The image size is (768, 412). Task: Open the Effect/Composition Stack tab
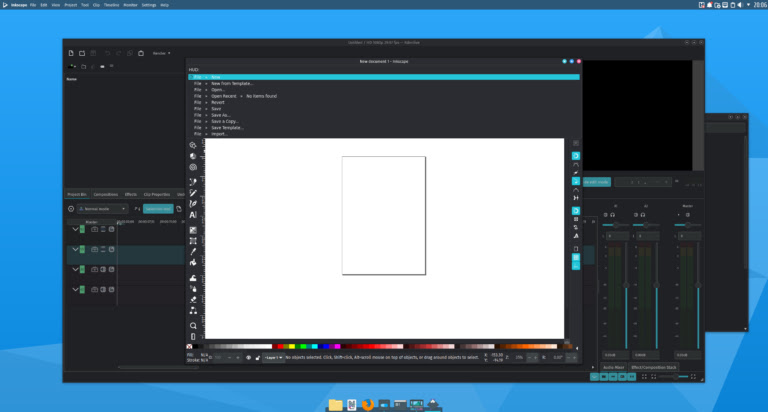(x=654, y=367)
